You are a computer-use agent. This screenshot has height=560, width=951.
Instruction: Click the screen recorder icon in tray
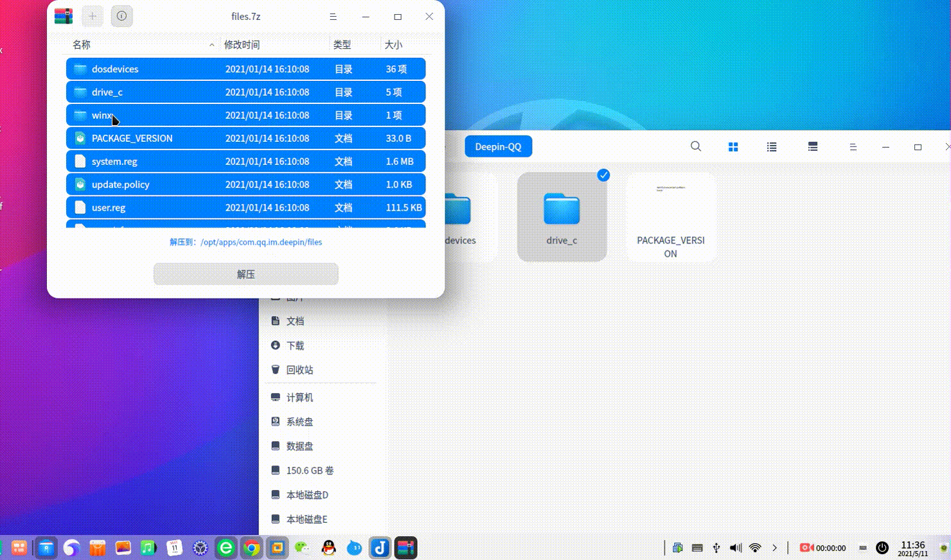(x=806, y=548)
